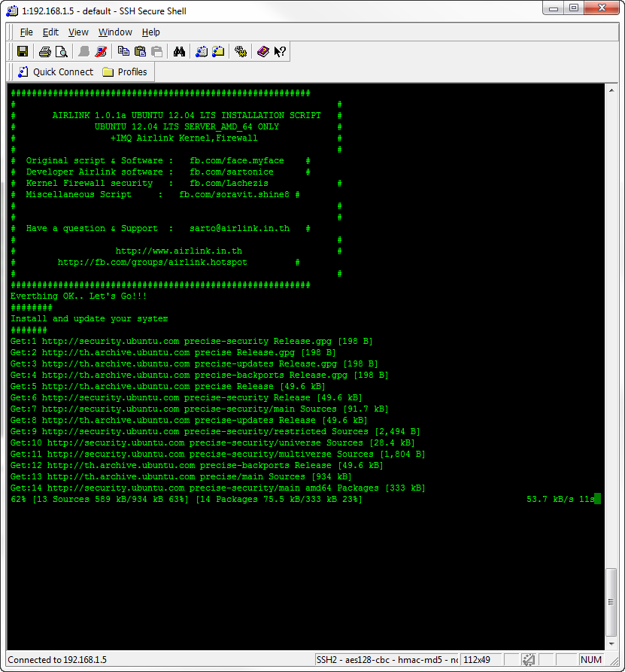This screenshot has width=625, height=672.
Task: Open the View menu
Action: click(x=78, y=32)
